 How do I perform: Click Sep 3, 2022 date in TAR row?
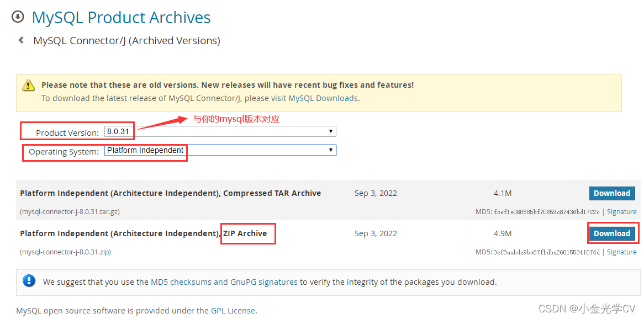tap(376, 193)
